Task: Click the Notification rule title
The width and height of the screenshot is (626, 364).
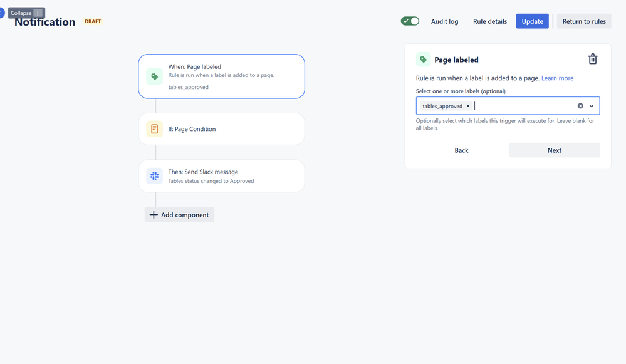Action: [x=44, y=23]
